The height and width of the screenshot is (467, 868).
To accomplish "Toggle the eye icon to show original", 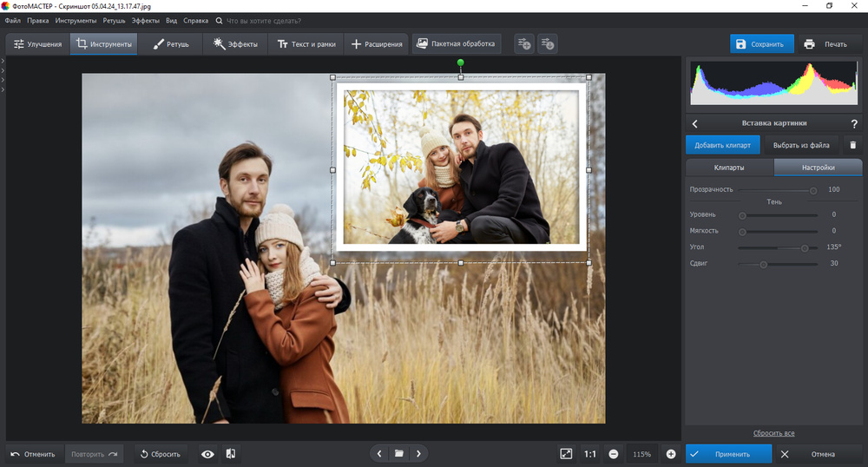I will pyautogui.click(x=207, y=454).
